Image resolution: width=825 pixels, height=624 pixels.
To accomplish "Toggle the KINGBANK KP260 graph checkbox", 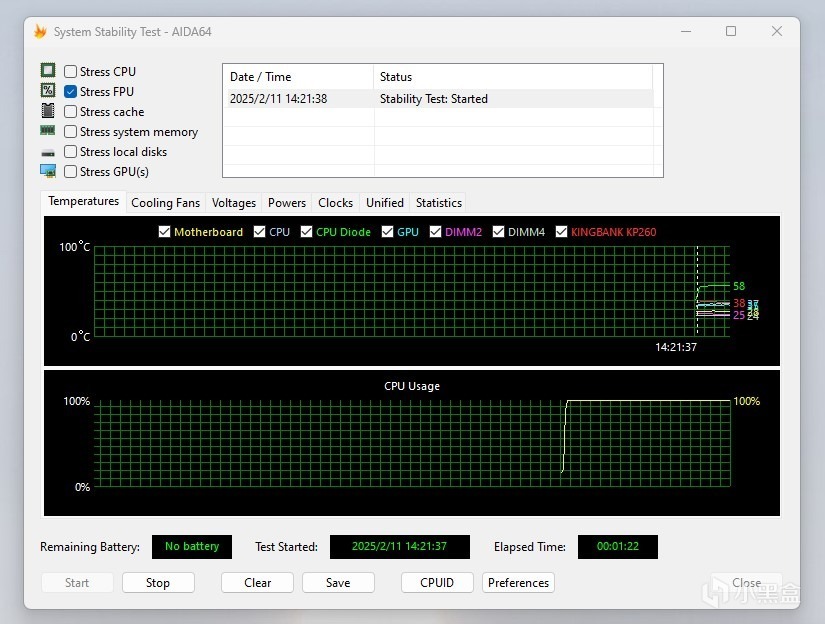I will [561, 232].
